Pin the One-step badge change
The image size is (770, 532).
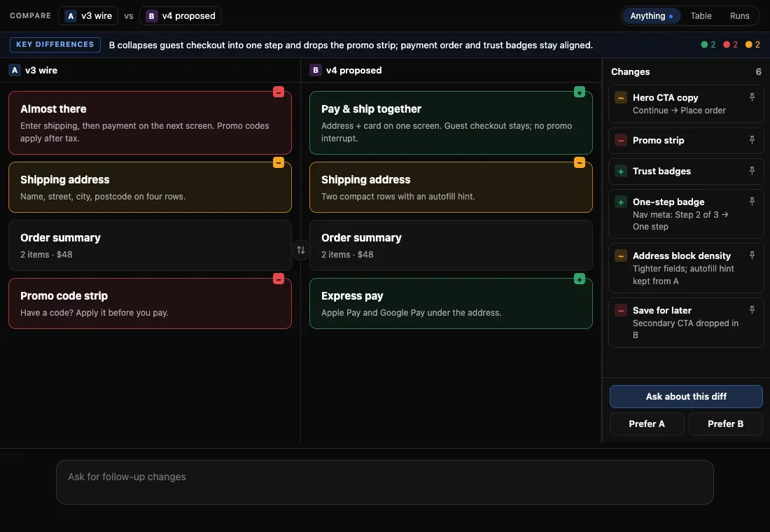(x=752, y=202)
